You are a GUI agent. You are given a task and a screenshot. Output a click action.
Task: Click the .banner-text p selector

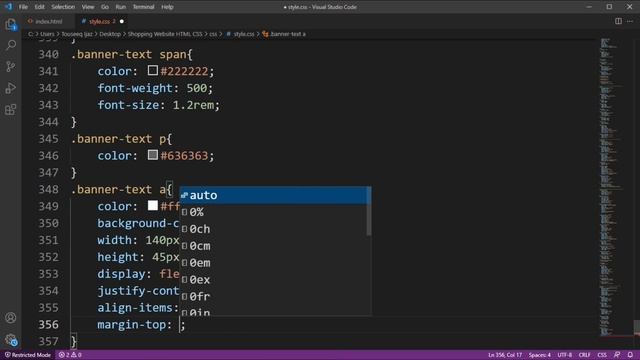[119, 139]
